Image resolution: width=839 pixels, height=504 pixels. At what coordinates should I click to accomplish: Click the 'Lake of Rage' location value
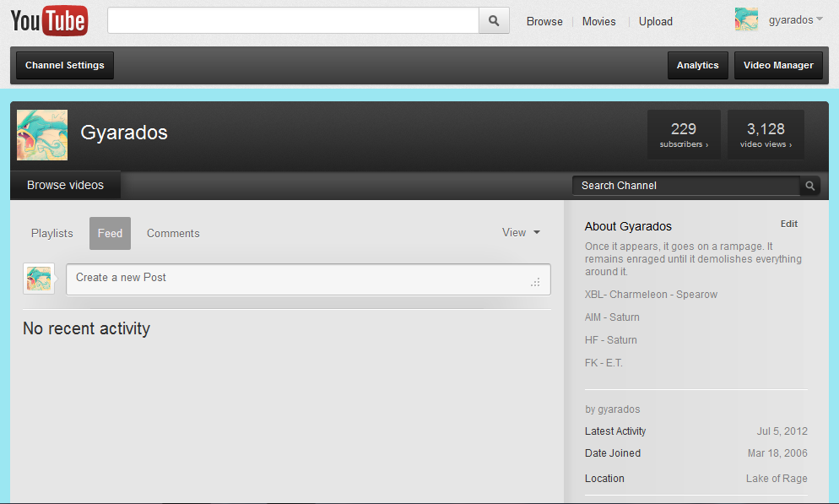coord(777,479)
